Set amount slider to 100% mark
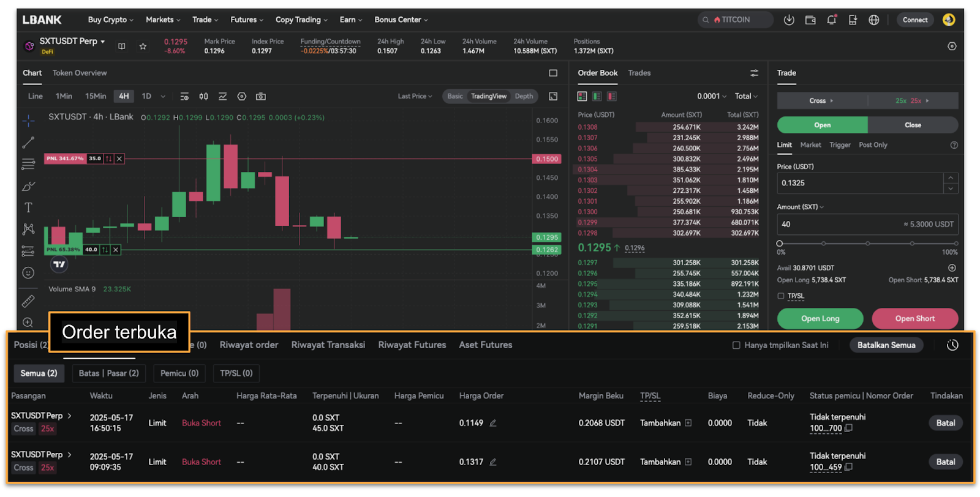Viewport: 980px width, 497px height. point(956,244)
